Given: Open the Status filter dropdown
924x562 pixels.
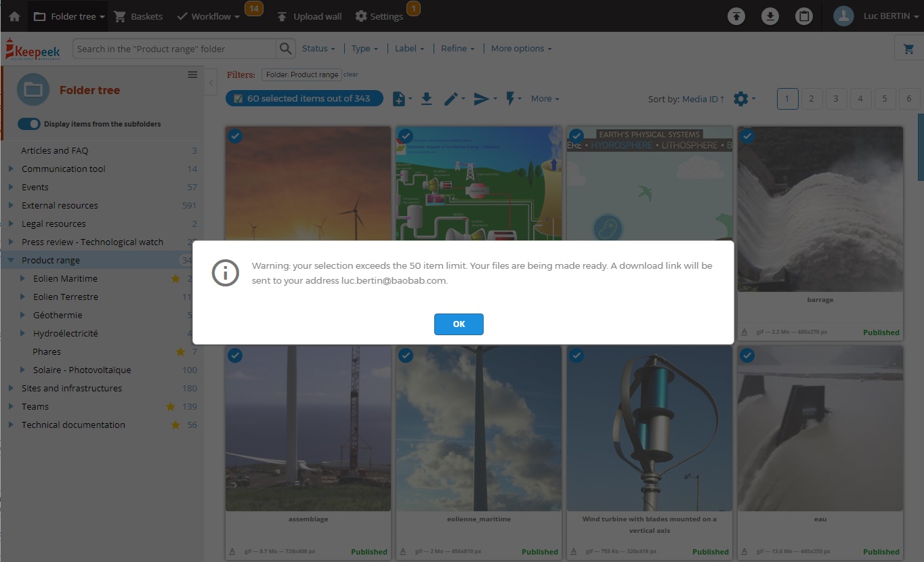Looking at the screenshot, I should pyautogui.click(x=318, y=49).
